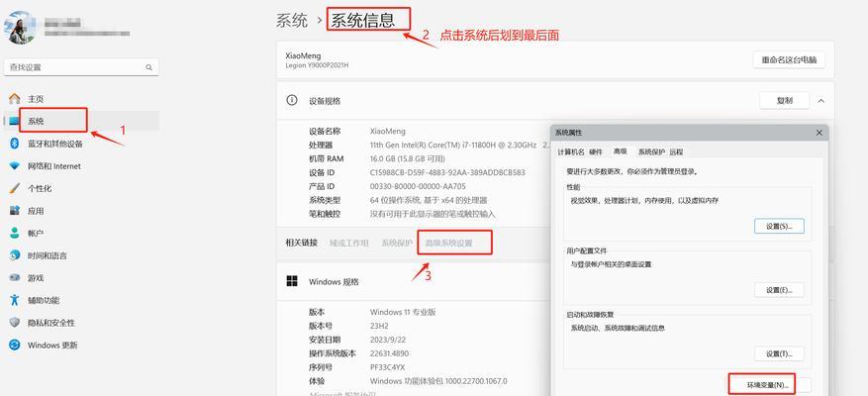Click the Windows 功能体验包 experience value
The width and height of the screenshot is (868, 396).
pos(438,381)
